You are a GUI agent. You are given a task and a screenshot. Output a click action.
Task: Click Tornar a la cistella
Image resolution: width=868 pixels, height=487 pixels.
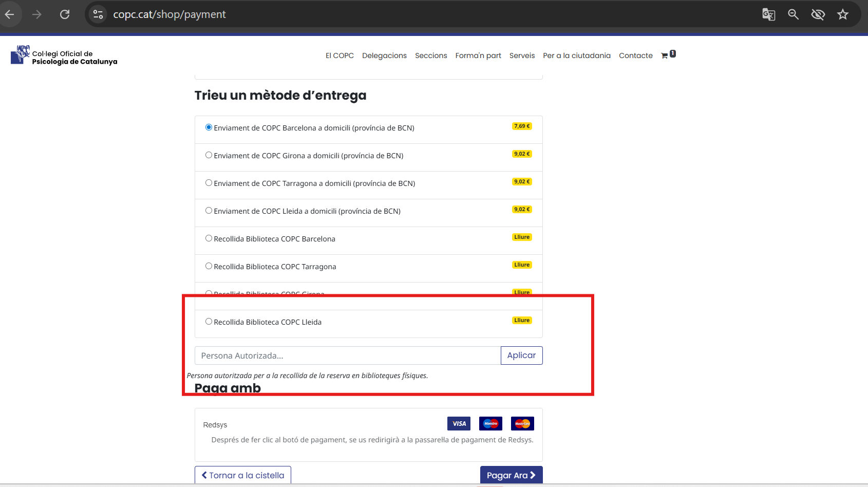[x=243, y=475]
